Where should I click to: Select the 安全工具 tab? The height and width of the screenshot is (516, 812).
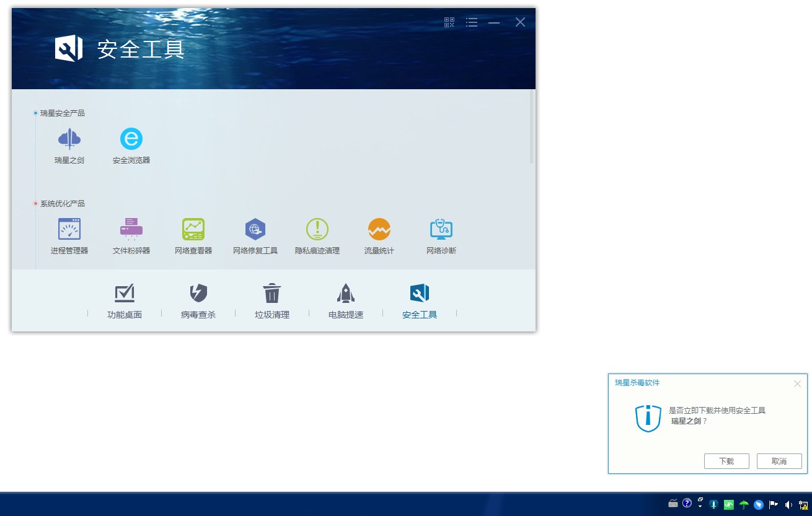[x=420, y=302]
